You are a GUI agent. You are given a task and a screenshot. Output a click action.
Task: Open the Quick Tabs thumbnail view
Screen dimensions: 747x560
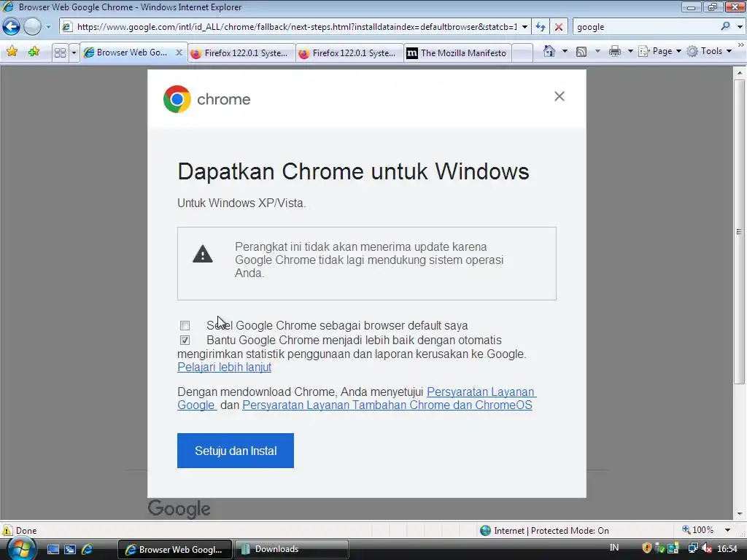coord(60,52)
